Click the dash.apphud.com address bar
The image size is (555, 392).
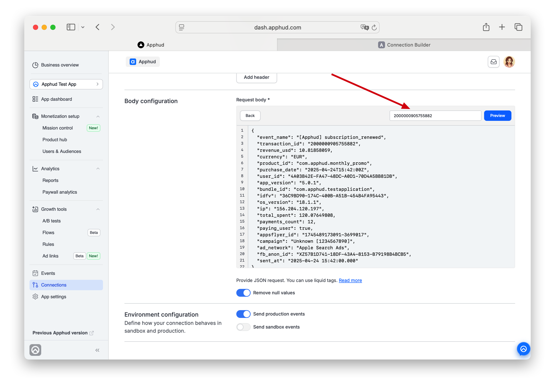(277, 27)
